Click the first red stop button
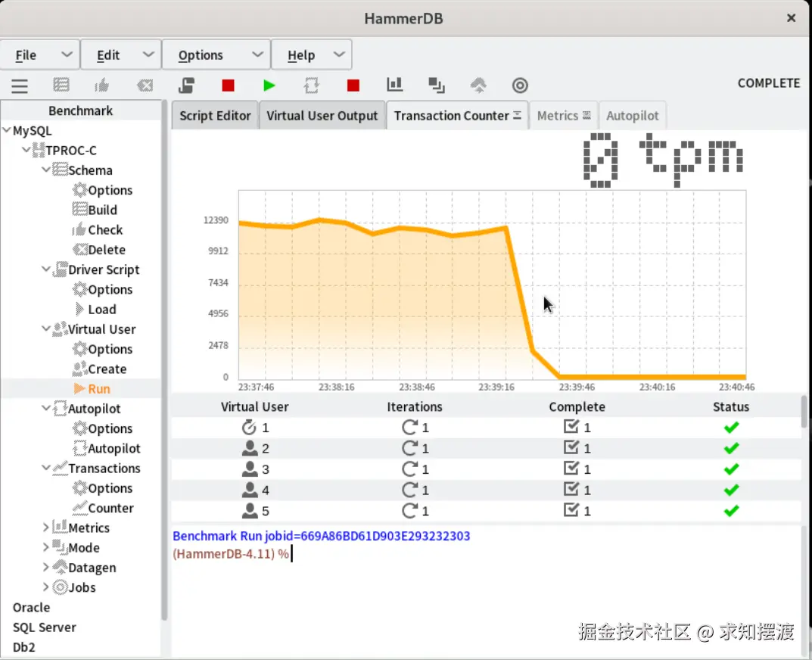812x660 pixels. (228, 85)
